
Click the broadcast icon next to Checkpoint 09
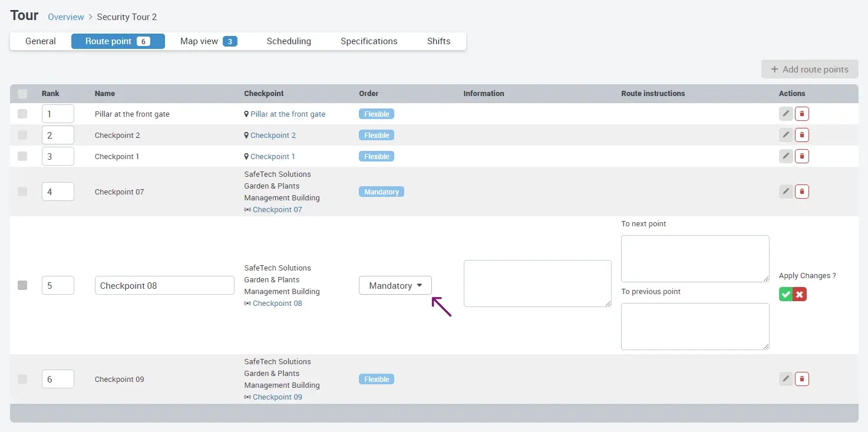[x=247, y=397]
